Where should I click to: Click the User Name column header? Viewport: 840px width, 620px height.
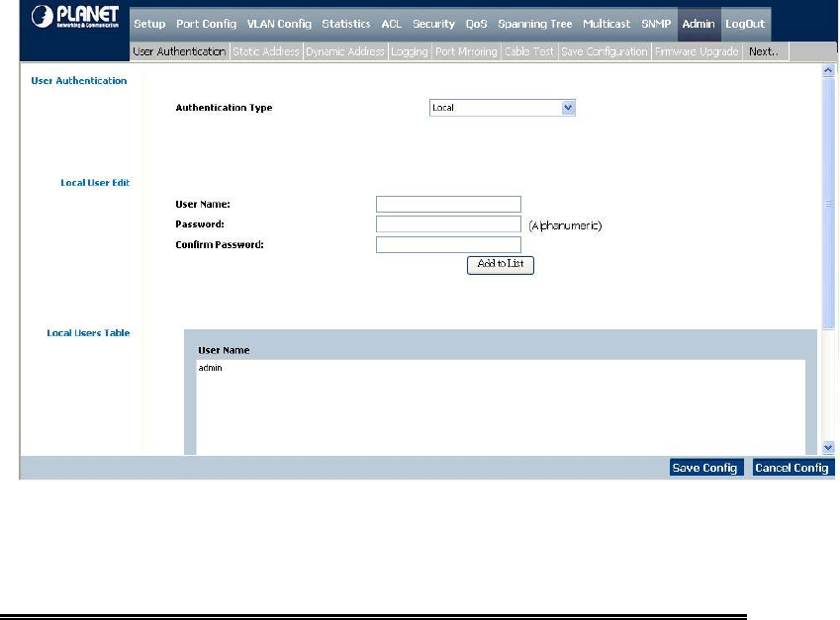point(224,350)
